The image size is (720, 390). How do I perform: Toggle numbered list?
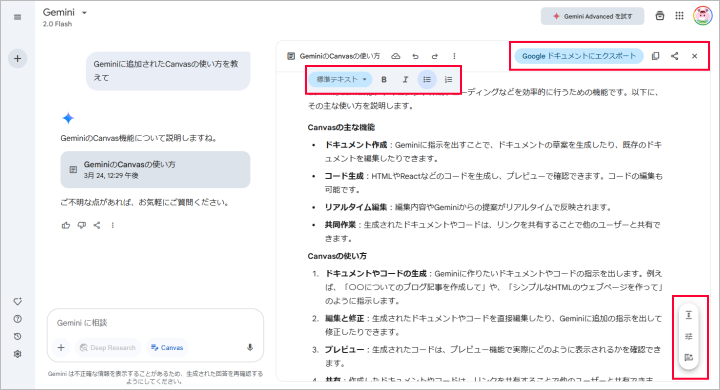click(x=448, y=79)
